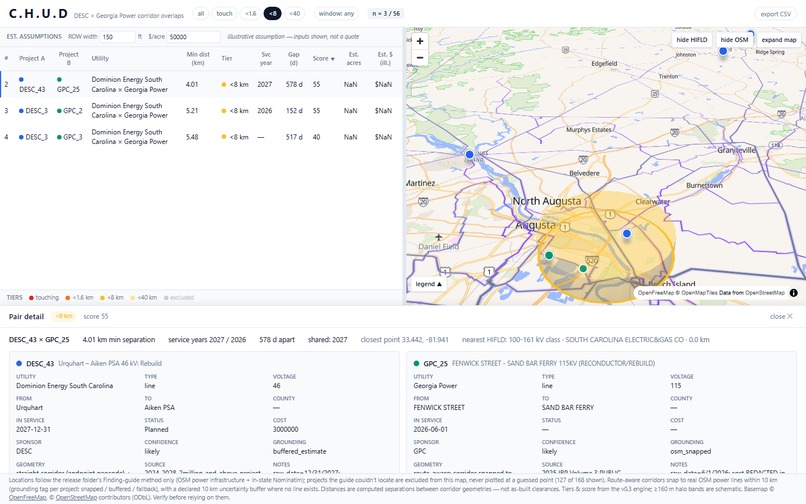This screenshot has height=504, width=806.
Task: Click the yellow '<8 km' tier swatch
Action: tap(102, 298)
